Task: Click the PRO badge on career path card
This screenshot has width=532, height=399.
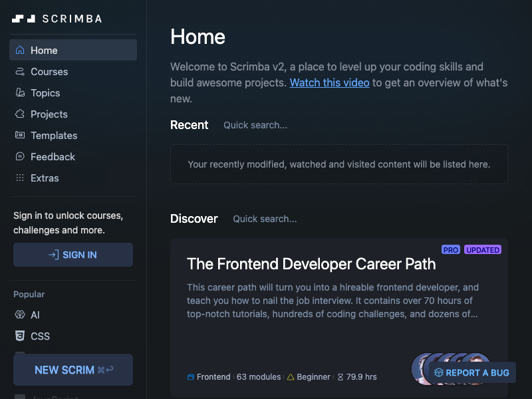Action: coord(451,250)
